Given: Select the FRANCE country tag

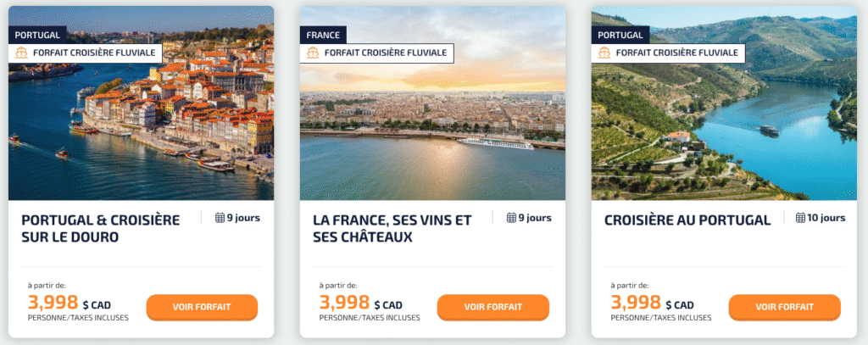Looking at the screenshot, I should [x=320, y=35].
